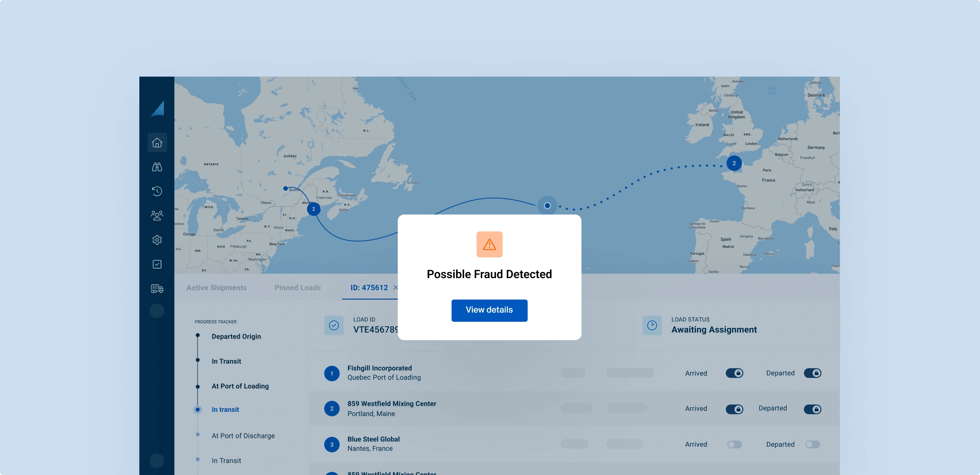
Task: Open the team members panel icon
Action: (x=157, y=216)
